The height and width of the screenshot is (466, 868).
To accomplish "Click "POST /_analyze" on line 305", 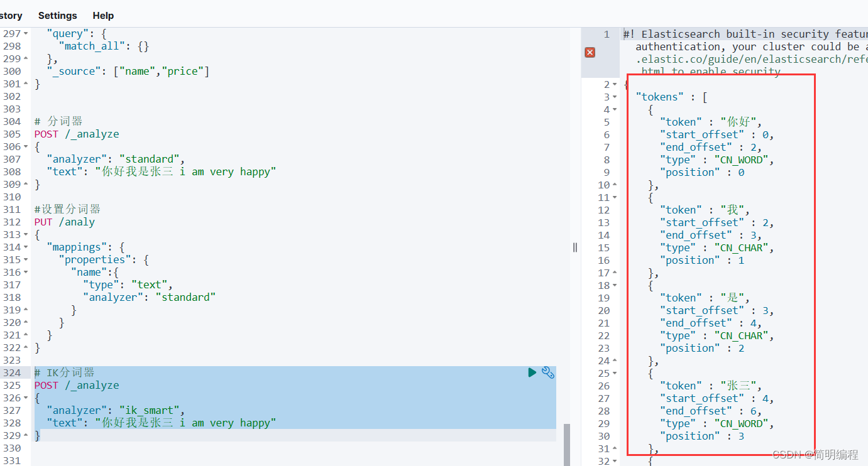I will 77,134.
